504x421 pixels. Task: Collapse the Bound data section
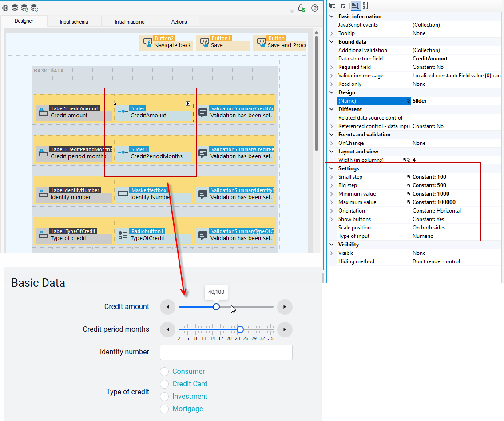point(332,41)
